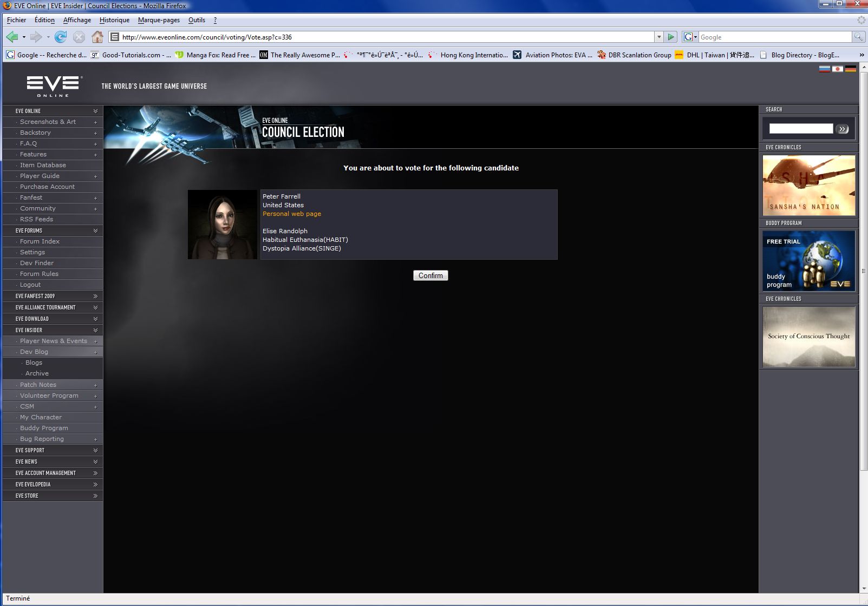Open the help menu marked with ?

pyautogui.click(x=215, y=20)
